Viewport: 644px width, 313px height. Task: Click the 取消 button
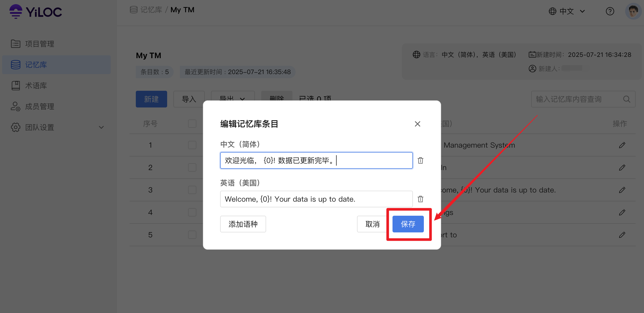[x=372, y=224]
